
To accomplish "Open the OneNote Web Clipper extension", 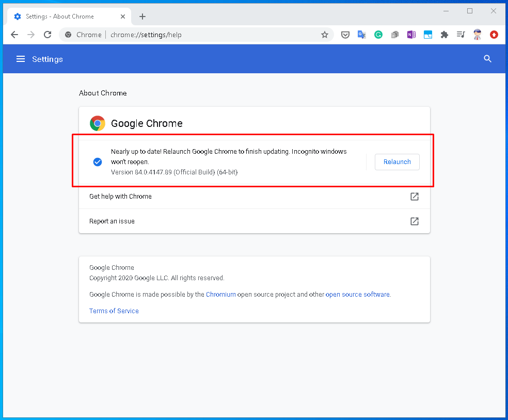I will (x=411, y=35).
